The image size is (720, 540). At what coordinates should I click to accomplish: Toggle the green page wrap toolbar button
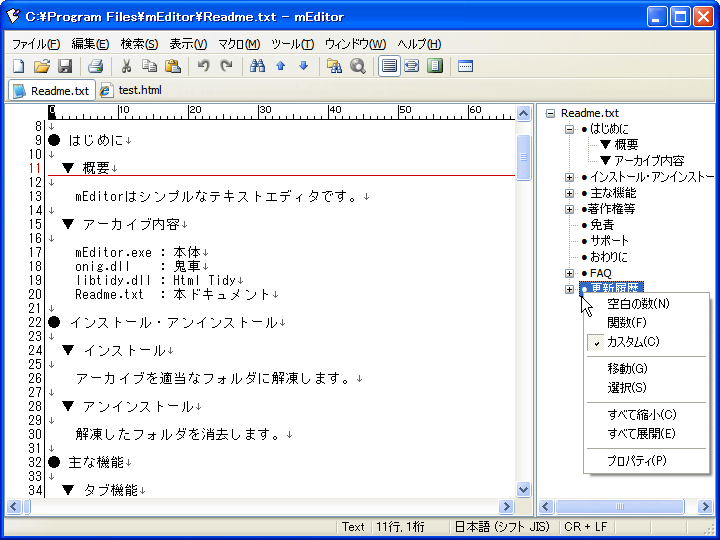(434, 66)
